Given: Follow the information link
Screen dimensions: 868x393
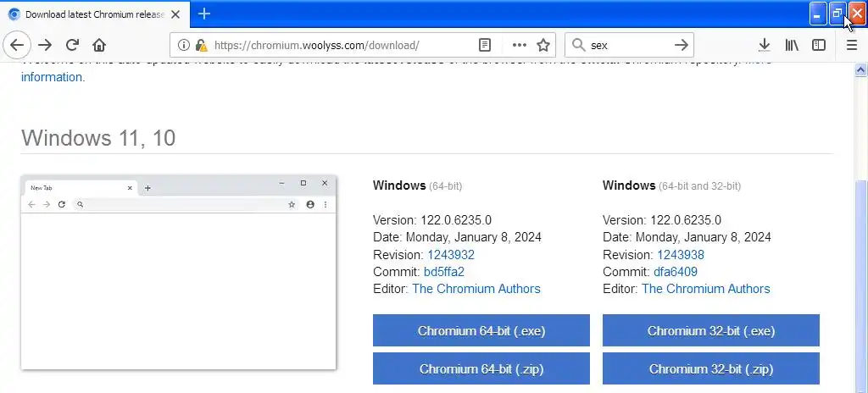Looking at the screenshot, I should [53, 77].
